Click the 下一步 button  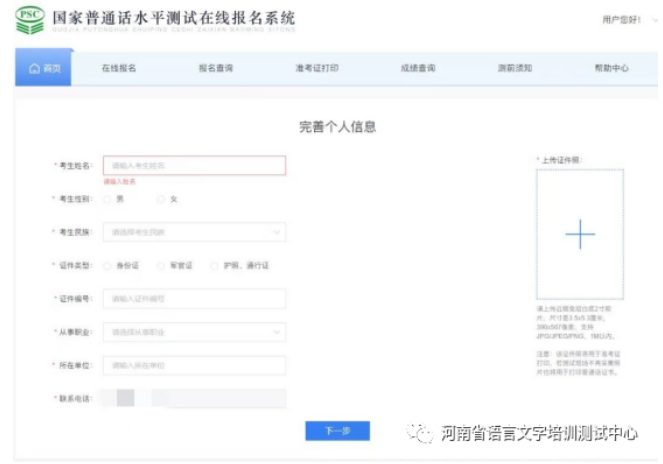coord(337,431)
